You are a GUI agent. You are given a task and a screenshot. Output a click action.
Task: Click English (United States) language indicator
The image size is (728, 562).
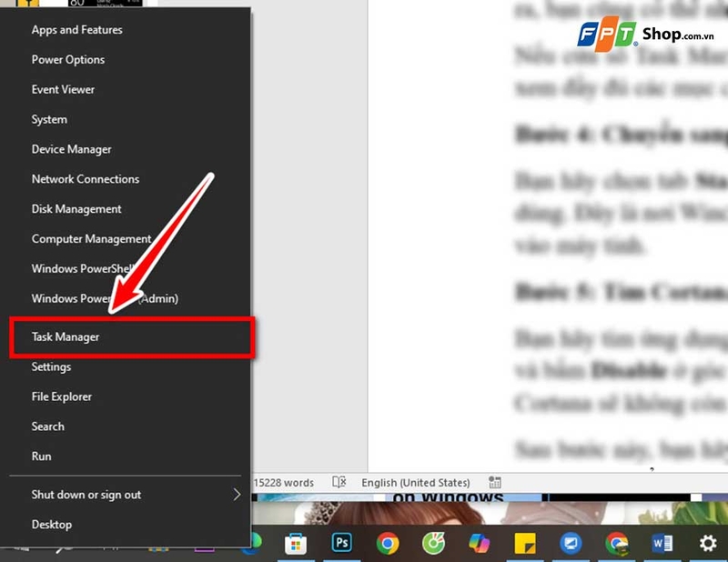coord(416,483)
